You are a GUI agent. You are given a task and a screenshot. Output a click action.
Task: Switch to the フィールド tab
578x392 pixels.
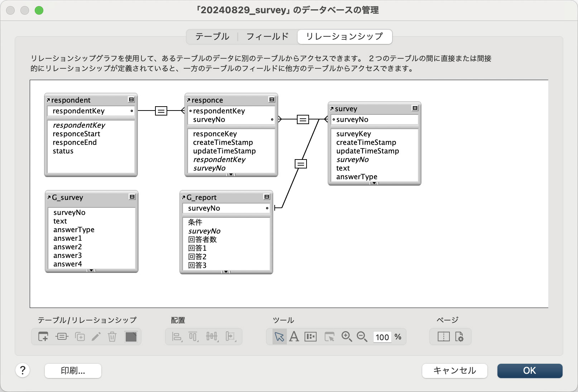pos(268,36)
